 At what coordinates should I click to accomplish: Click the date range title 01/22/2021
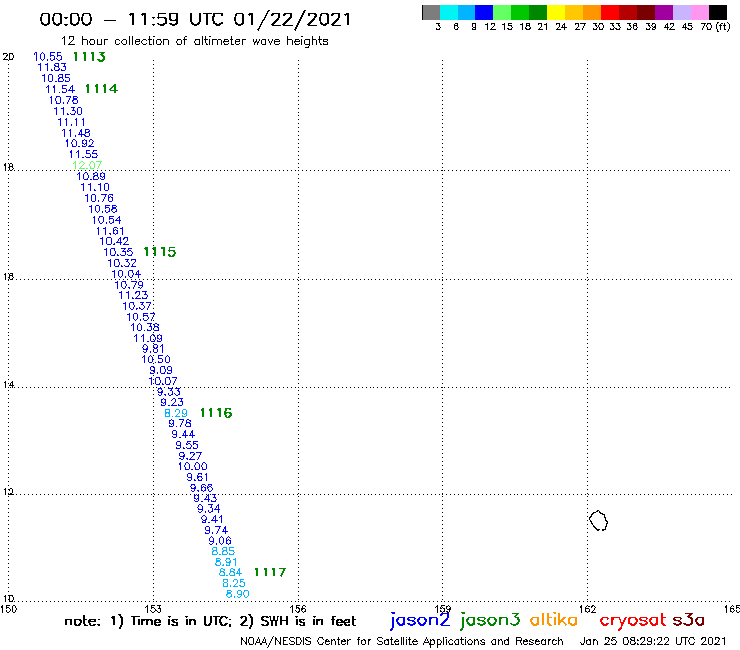click(x=293, y=20)
